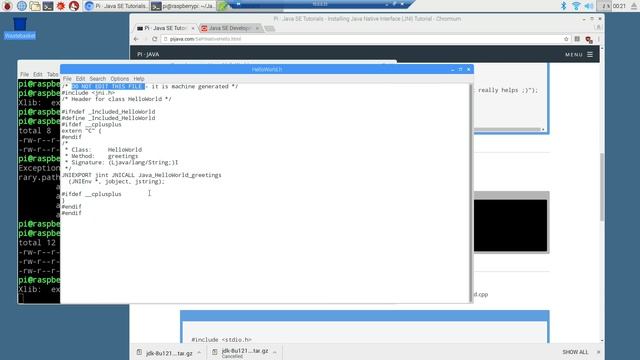
Task: Switch to pi@raspberrypi terminal taskbar entry
Action: (x=183, y=6)
